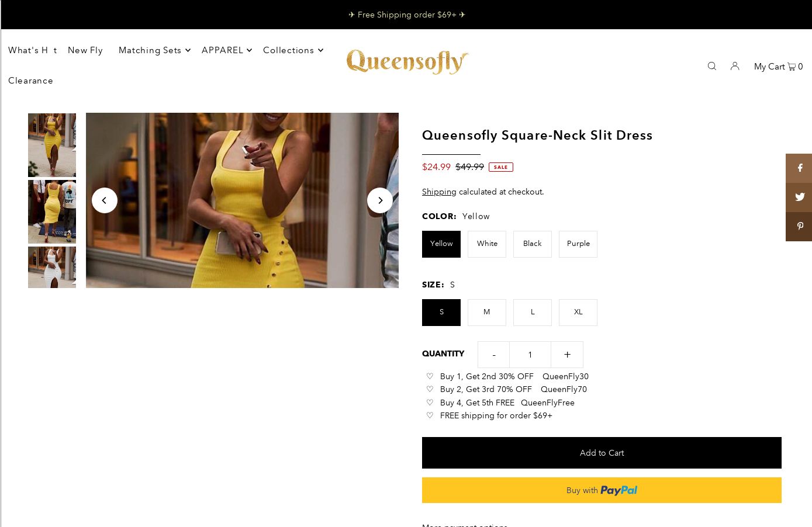
Task: Show the previous product image
Action: (105, 200)
